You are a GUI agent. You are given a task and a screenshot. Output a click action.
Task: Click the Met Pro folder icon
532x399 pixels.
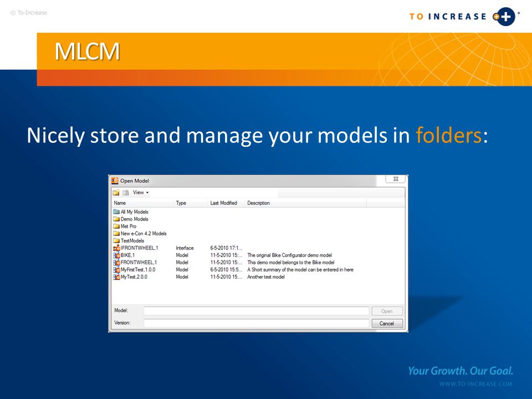tap(116, 226)
